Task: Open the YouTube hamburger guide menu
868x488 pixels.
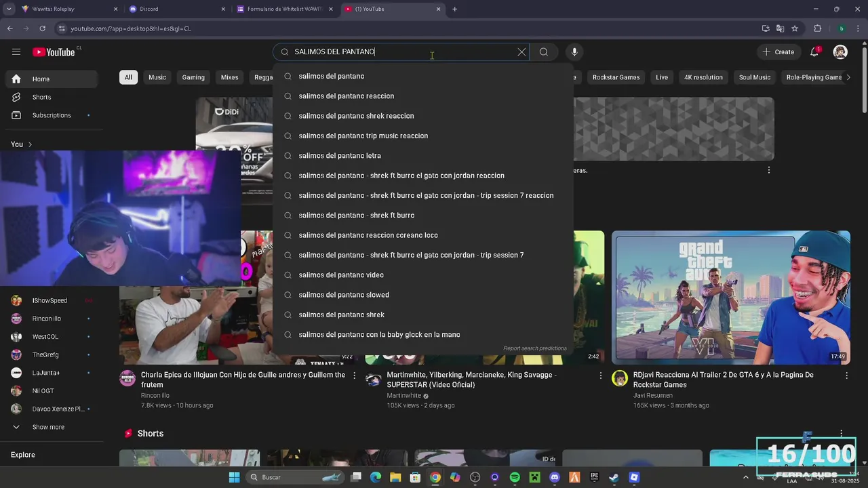Action: (16, 52)
